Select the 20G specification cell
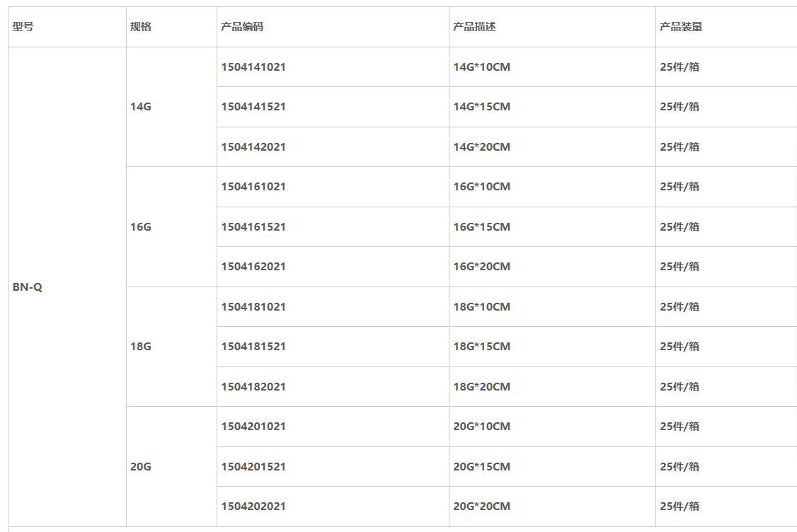Screen dimensions: 797x532 [x=141, y=467]
